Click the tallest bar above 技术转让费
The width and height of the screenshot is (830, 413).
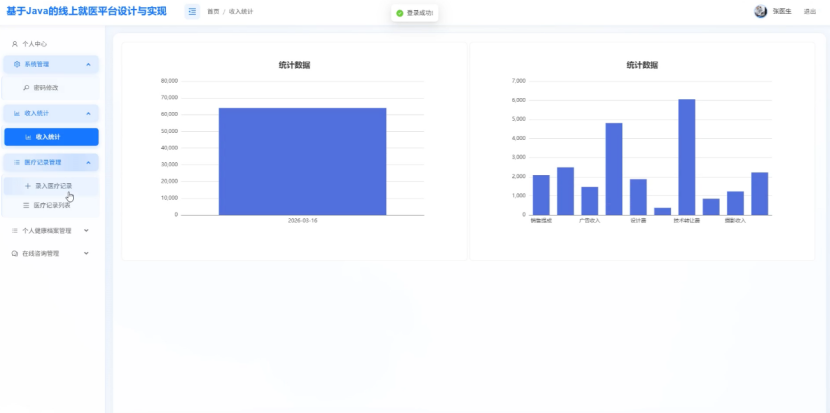tap(687, 157)
